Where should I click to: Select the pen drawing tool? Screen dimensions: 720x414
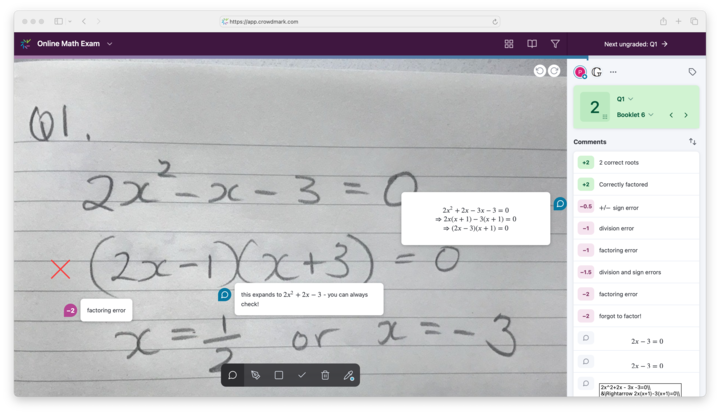point(256,375)
